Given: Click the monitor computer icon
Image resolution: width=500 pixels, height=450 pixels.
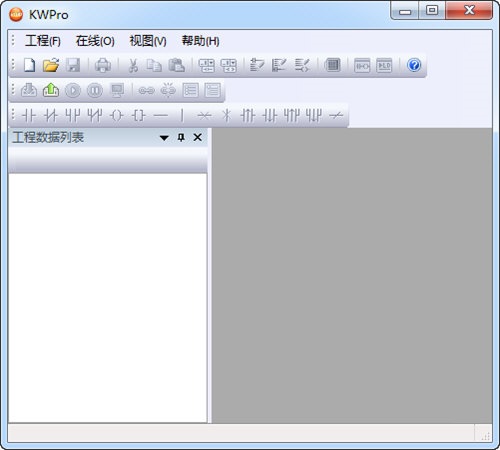Looking at the screenshot, I should pos(117,90).
